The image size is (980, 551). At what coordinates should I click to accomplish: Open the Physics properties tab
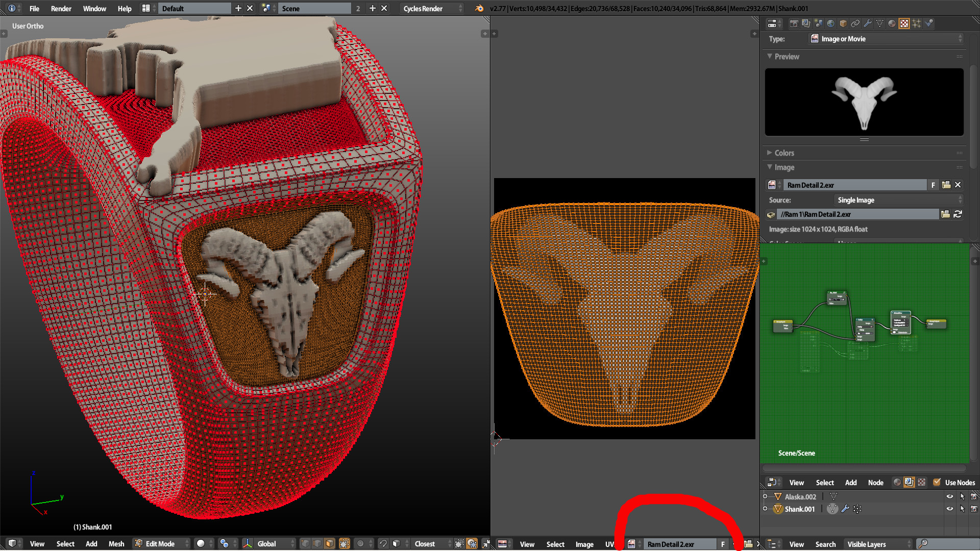pos(928,23)
